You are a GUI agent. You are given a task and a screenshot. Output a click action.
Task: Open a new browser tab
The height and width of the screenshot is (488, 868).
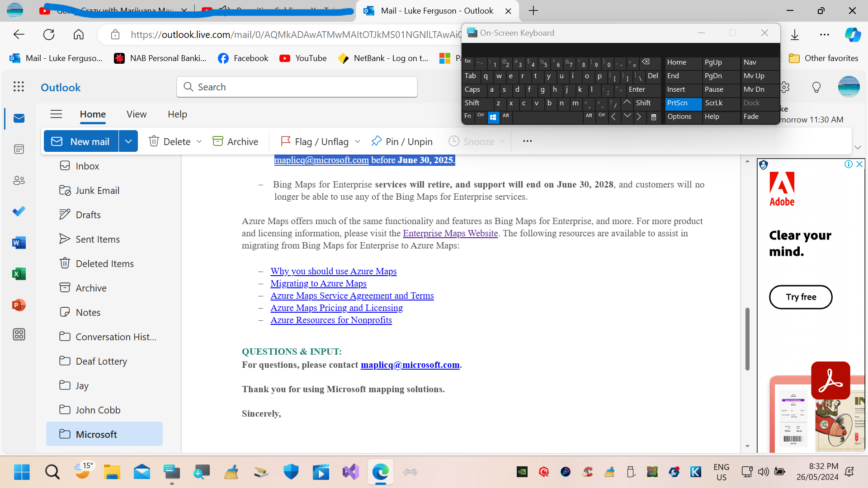pos(533,11)
